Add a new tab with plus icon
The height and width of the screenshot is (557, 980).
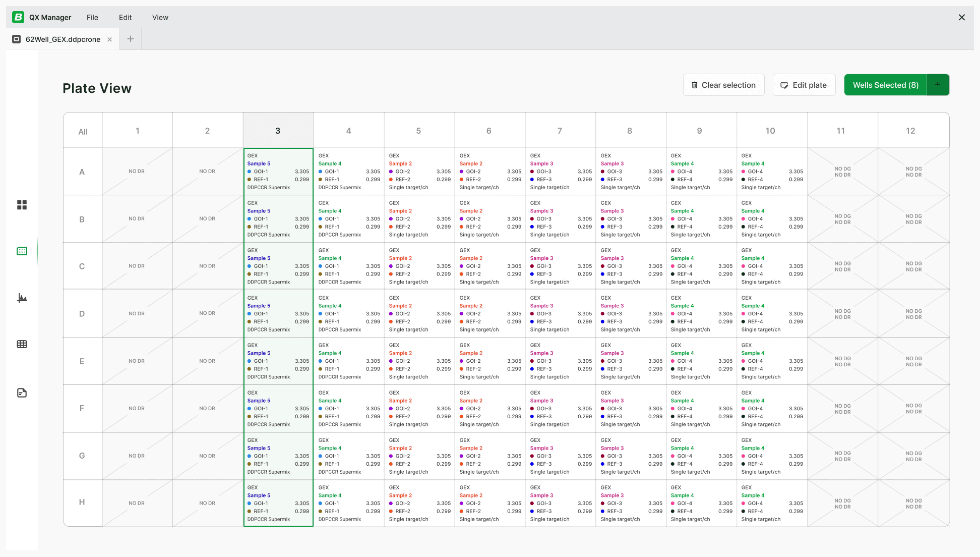point(131,39)
